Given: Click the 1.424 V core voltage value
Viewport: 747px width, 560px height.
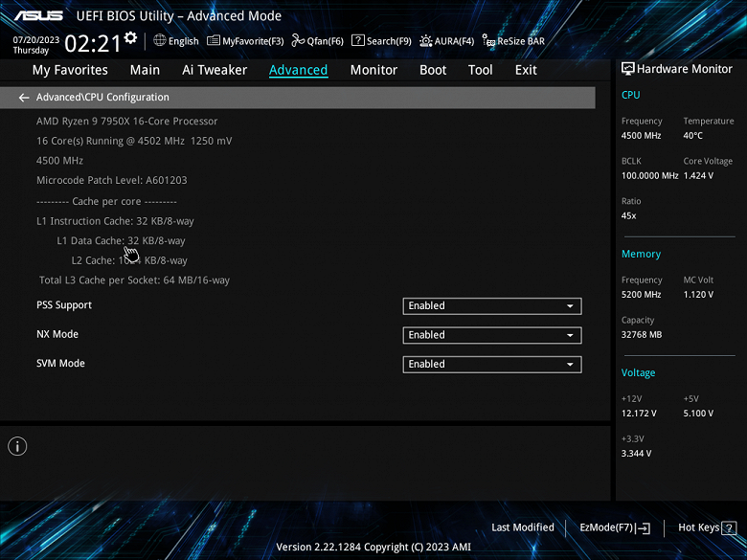Looking at the screenshot, I should point(698,176).
